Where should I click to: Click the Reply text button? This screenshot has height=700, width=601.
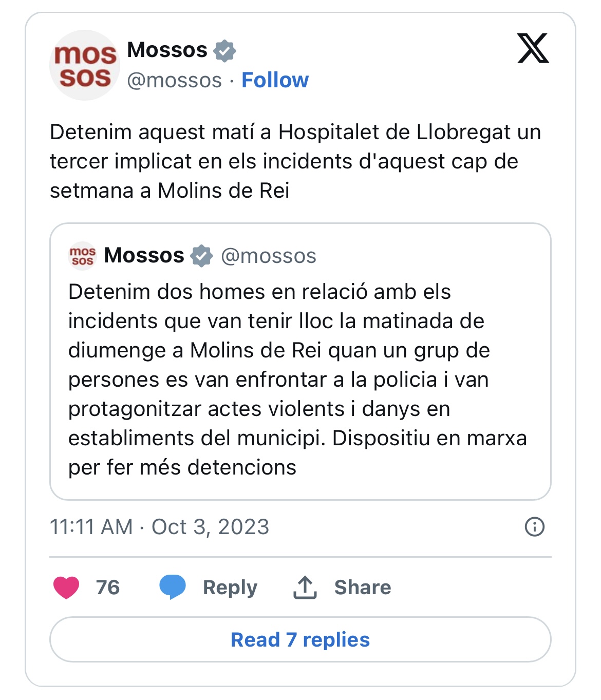coord(230,588)
